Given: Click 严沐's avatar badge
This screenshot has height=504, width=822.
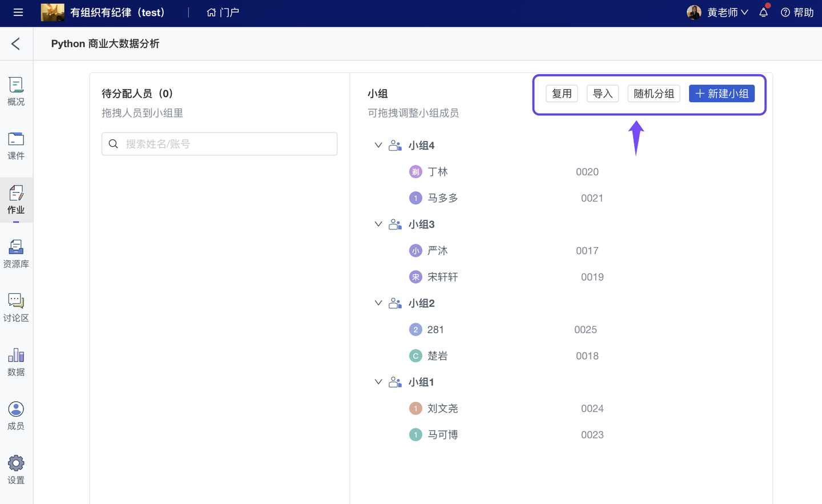Looking at the screenshot, I should (416, 251).
